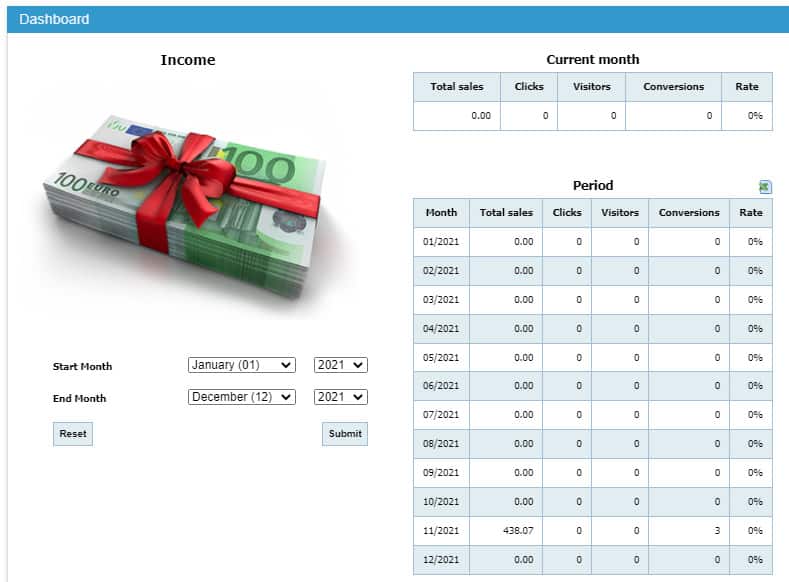Click the Clicks header in Period table

coord(567,213)
